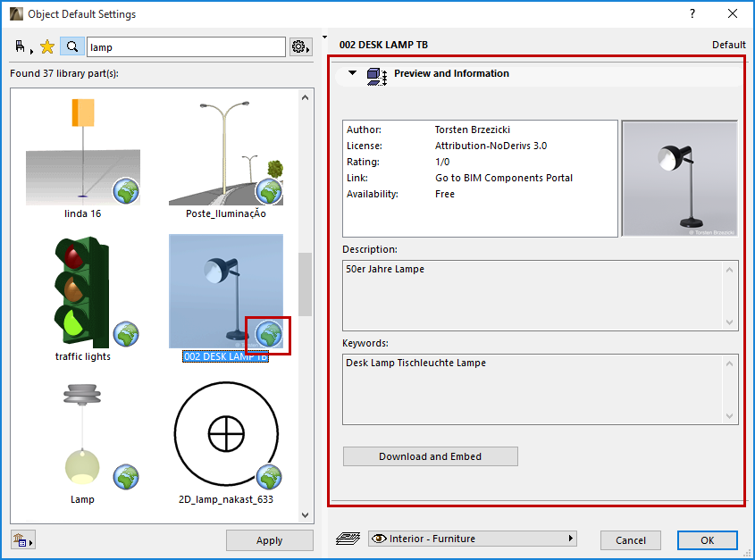755x560 pixels.
Task: Click the Preview and Information panel icon
Action: 377,77
